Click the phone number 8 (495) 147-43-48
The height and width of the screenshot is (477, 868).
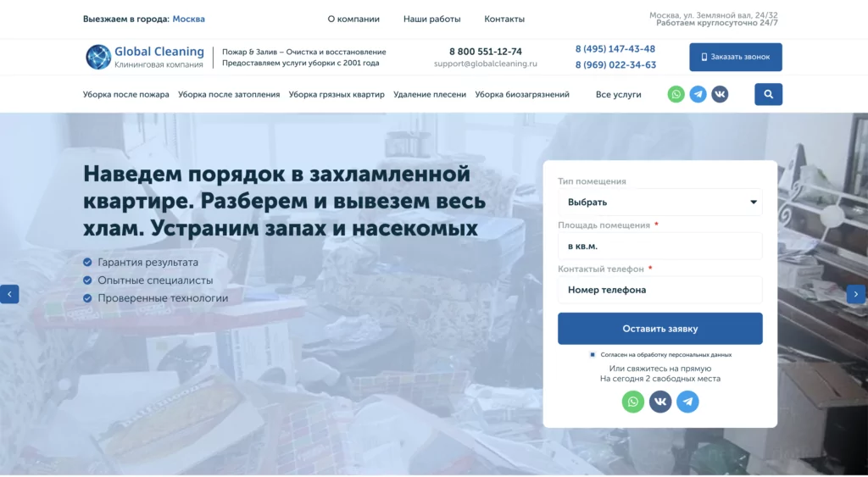(615, 49)
